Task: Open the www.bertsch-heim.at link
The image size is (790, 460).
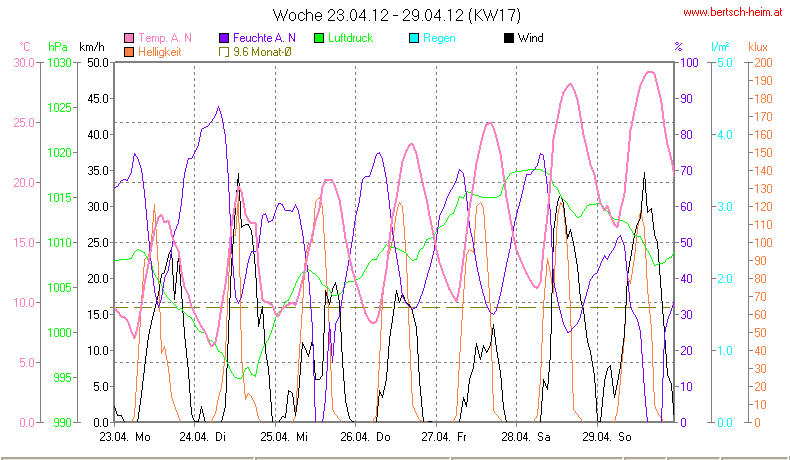Action: tap(733, 12)
